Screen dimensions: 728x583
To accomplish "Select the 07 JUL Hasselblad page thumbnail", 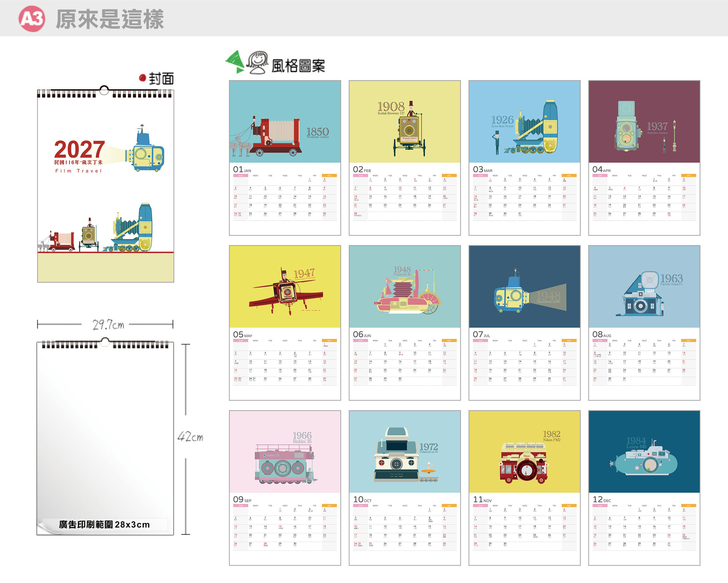I will tap(524, 323).
